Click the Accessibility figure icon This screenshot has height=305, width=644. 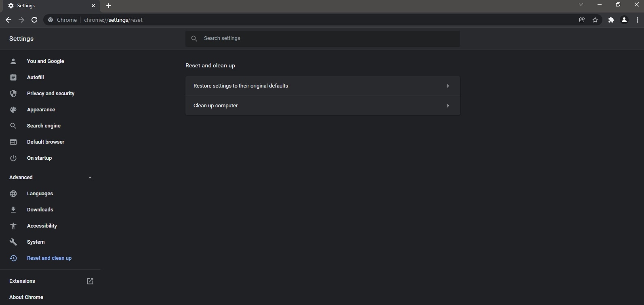[13, 226]
